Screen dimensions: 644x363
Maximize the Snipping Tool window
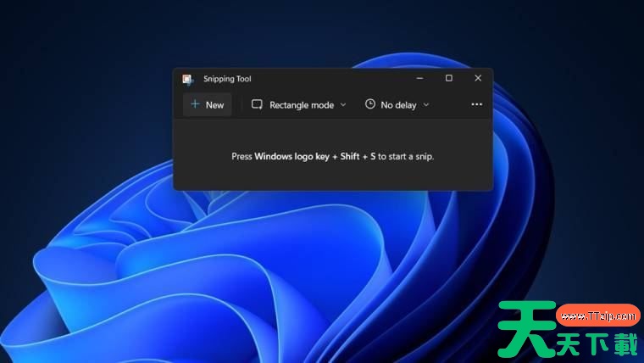449,78
